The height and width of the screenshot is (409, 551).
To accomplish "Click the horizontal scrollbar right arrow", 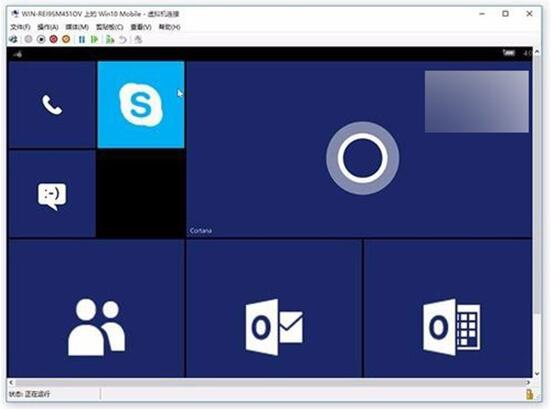I will [x=528, y=382].
